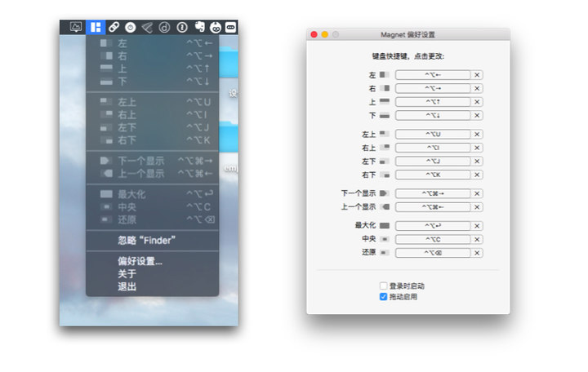This screenshot has height=372, width=588.
Task: Choose 忽略 "Finder" in the Magnet menu
Action: (152, 240)
